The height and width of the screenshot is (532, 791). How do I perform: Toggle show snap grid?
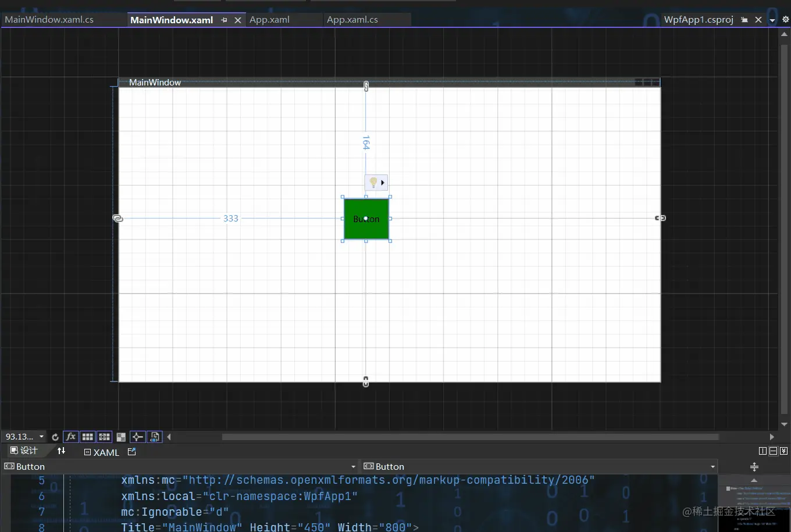87,437
